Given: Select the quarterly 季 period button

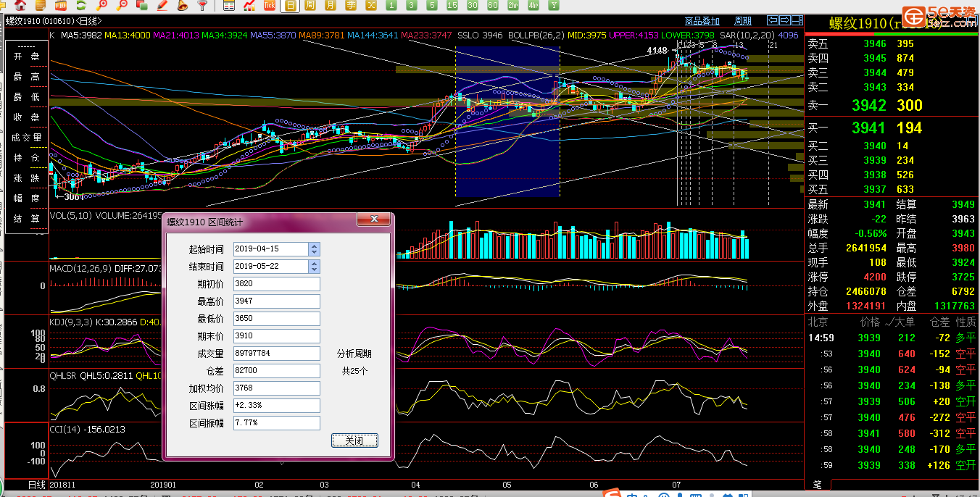Looking at the screenshot, I should pyautogui.click(x=351, y=5).
